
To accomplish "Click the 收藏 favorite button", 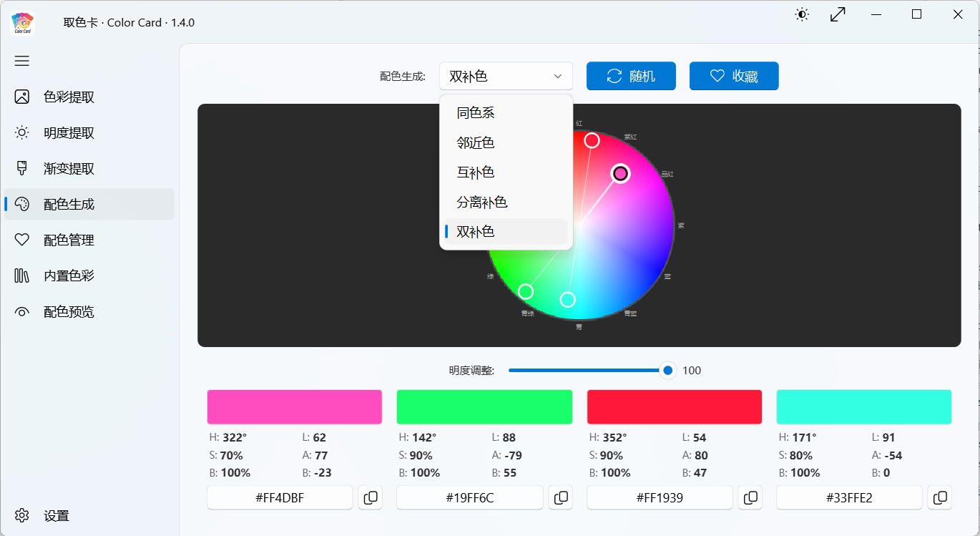I will [x=734, y=77].
